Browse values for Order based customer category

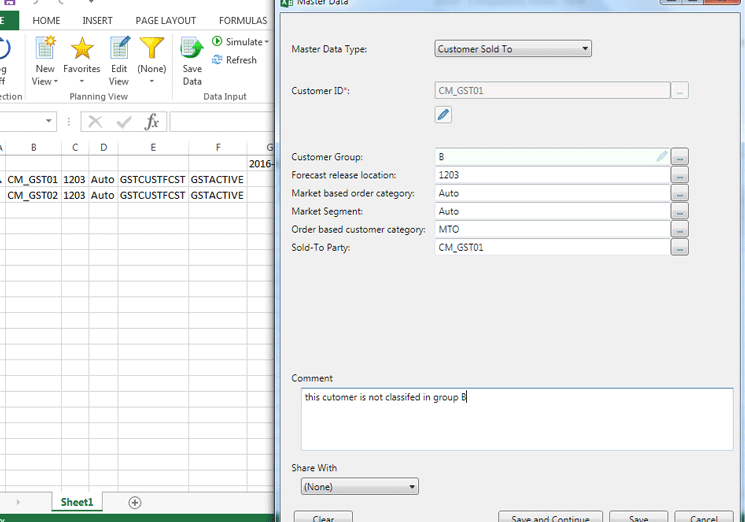pos(679,229)
